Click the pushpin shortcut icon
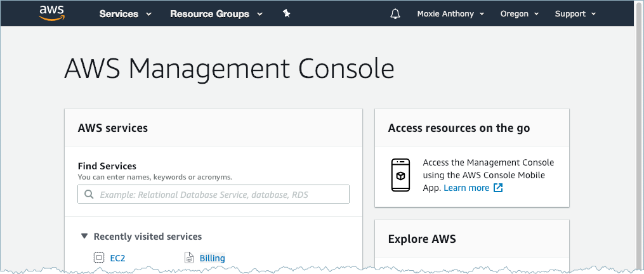Image resolution: width=644 pixels, height=274 pixels. (x=287, y=13)
